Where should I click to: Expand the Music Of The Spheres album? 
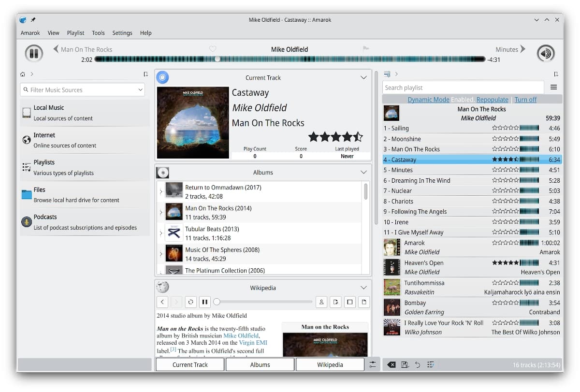[161, 254]
